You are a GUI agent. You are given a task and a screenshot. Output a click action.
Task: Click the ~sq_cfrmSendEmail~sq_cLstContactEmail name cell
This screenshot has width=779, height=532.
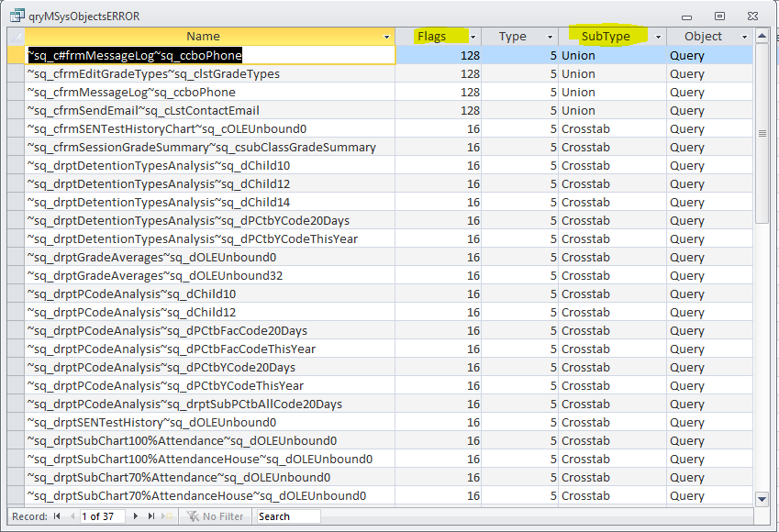click(x=209, y=111)
